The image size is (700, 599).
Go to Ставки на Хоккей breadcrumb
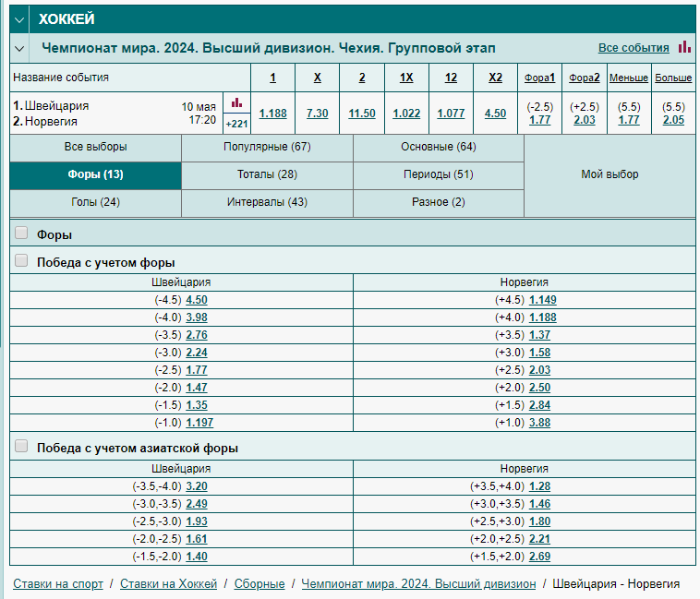168,584
